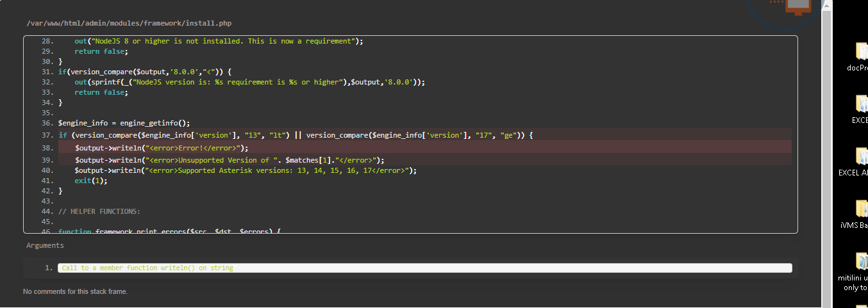
Task: Click the HELPER FUNCTIONS comment line
Action: [99, 211]
